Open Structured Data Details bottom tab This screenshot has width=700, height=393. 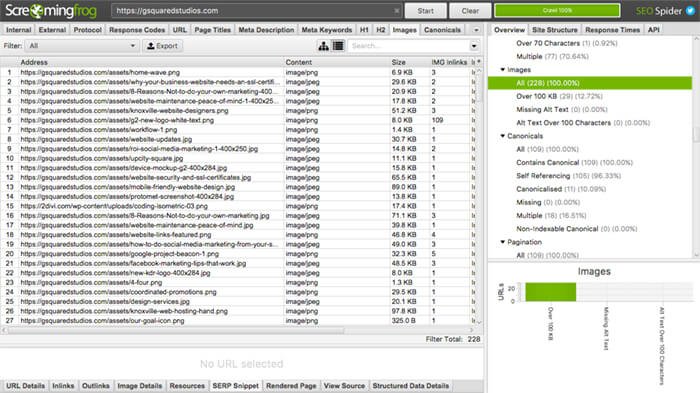(x=411, y=386)
